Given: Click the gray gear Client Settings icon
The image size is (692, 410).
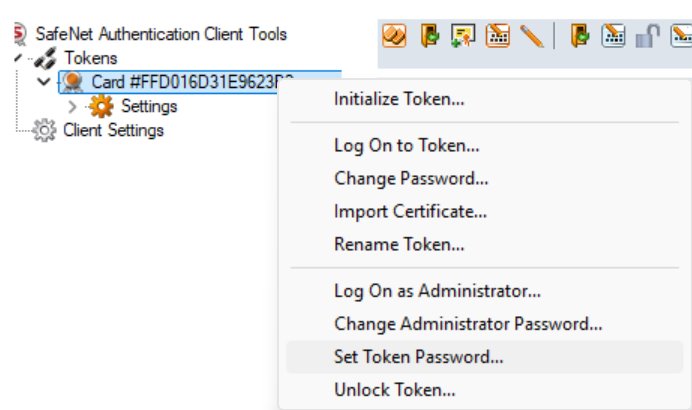Looking at the screenshot, I should tap(44, 130).
